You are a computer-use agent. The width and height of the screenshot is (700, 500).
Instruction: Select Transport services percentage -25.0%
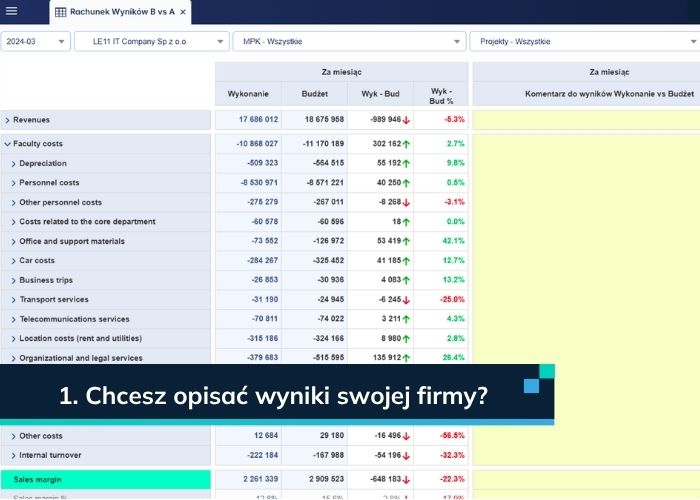click(x=452, y=300)
